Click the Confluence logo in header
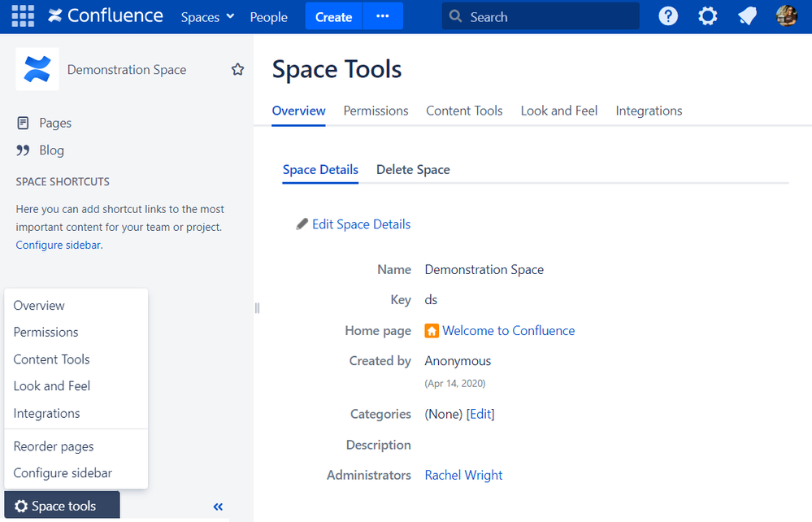The width and height of the screenshot is (812, 522). (106, 16)
